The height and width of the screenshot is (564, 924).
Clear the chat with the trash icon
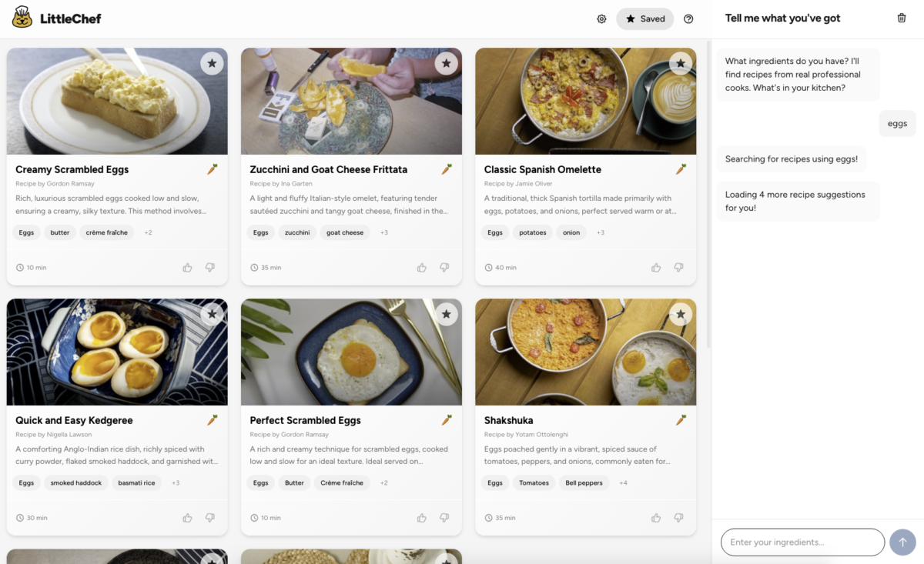[901, 17]
